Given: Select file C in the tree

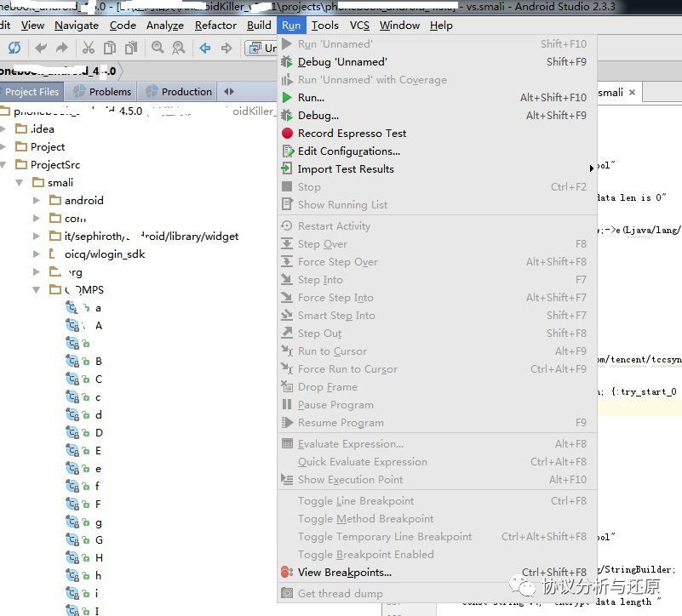Looking at the screenshot, I should point(99,379).
